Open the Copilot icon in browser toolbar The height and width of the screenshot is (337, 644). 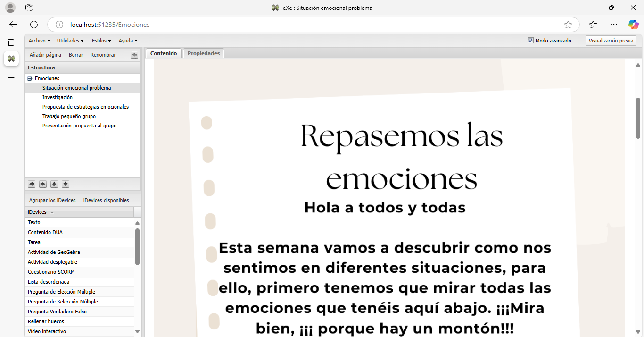pyautogui.click(x=633, y=25)
